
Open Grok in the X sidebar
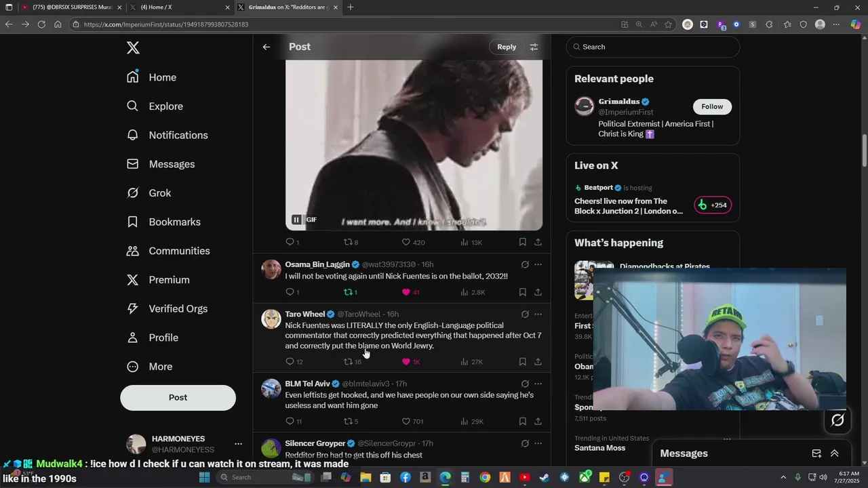pyautogui.click(x=149, y=193)
